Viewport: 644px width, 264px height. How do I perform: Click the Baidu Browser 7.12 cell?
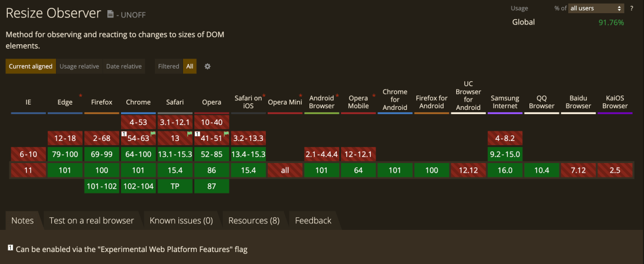click(x=578, y=170)
